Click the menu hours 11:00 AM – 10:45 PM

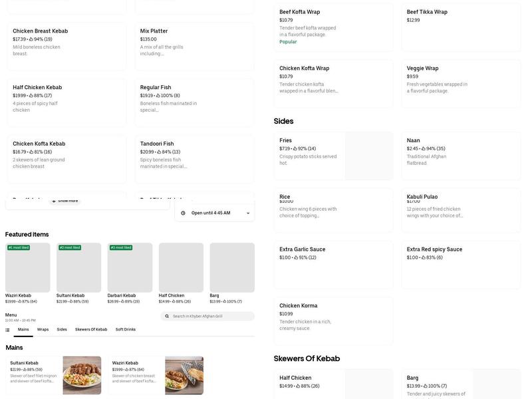click(21, 321)
